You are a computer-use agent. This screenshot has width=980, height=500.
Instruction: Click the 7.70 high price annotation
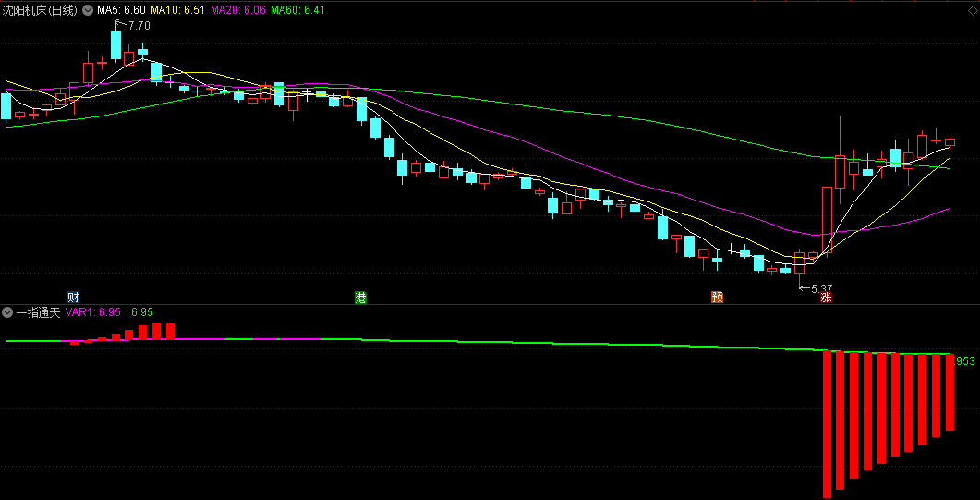tap(139, 26)
